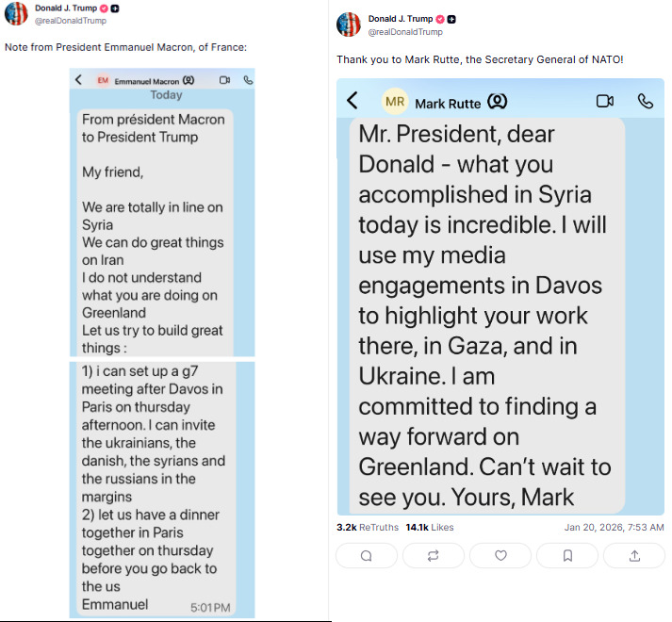The image size is (672, 622).
Task: Click the phone icon in Emmanuel Macron chat
Action: click(248, 81)
